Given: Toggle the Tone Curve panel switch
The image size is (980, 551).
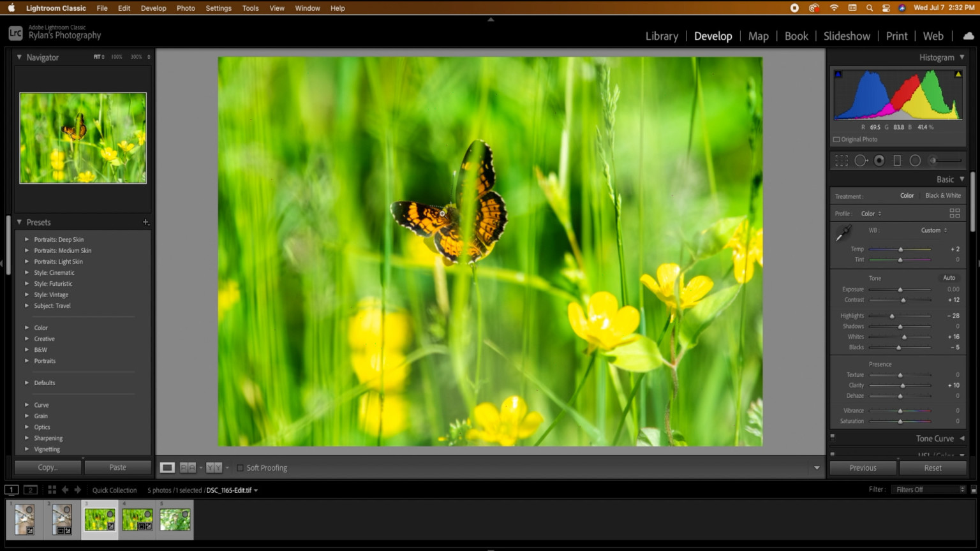Looking at the screenshot, I should tap(833, 437).
